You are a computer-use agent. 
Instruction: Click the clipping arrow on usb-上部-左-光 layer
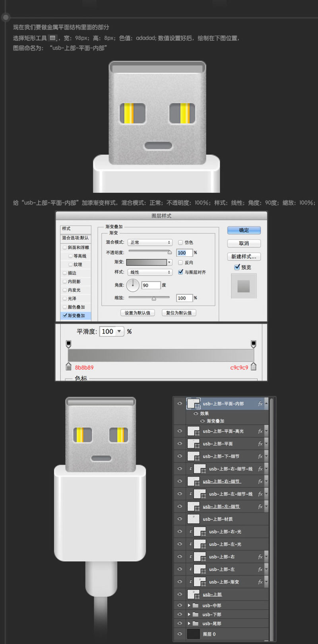[x=191, y=544]
